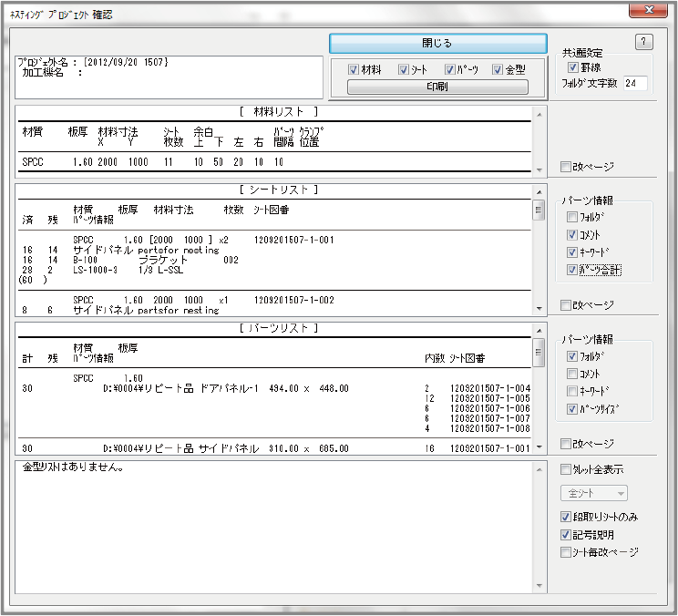The image size is (678, 616).
Task: Close the dialog with the X button
Action: pyautogui.click(x=649, y=9)
